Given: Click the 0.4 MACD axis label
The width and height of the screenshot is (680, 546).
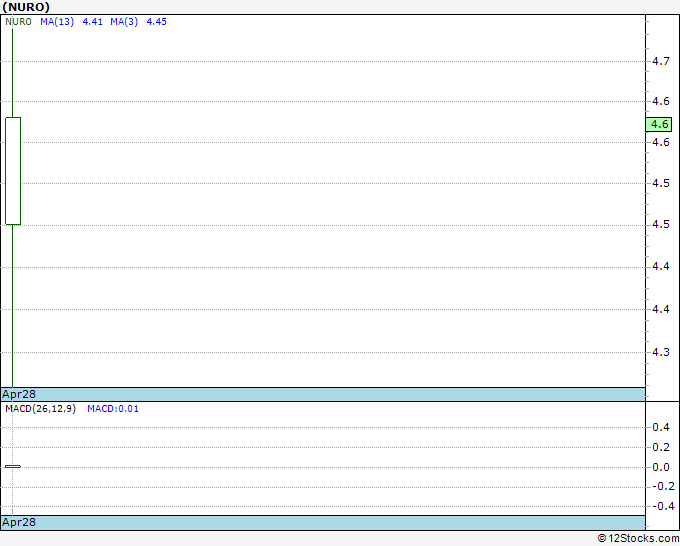Looking at the screenshot, I should pyautogui.click(x=661, y=427).
